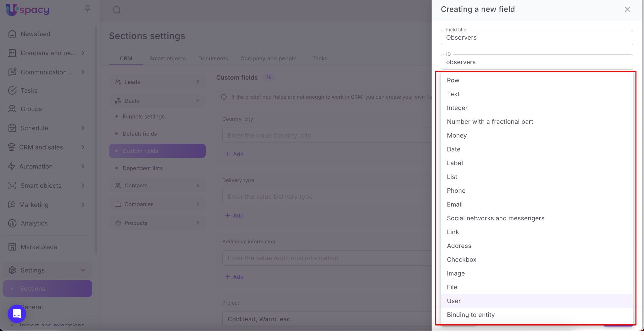Close the Creating a new field panel
The width and height of the screenshot is (644, 331).
pyautogui.click(x=627, y=9)
